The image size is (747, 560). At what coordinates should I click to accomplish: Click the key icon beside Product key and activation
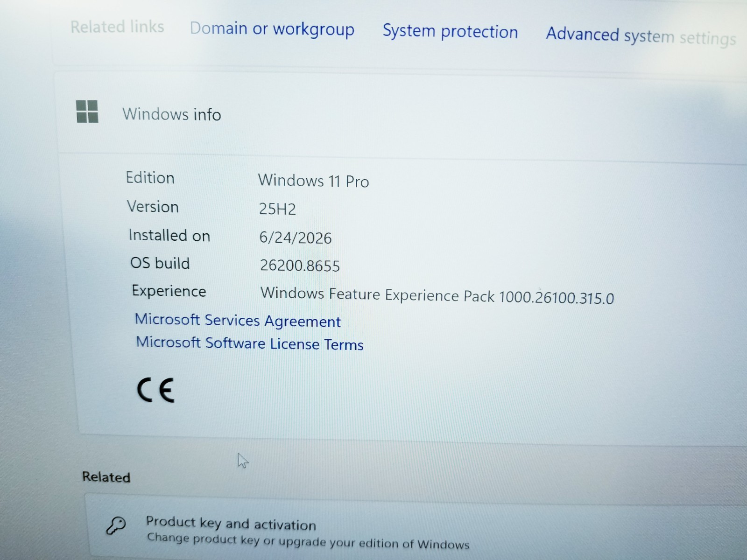click(x=116, y=525)
